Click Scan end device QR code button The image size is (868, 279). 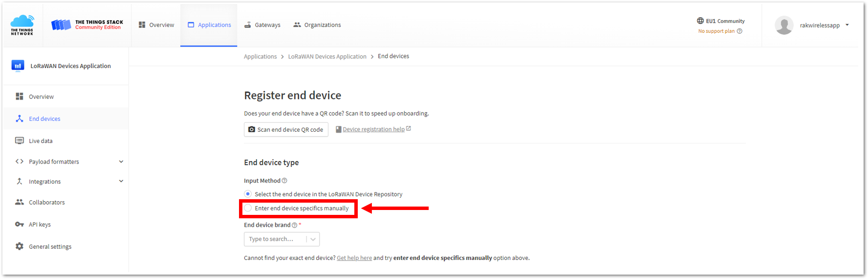[x=286, y=129]
